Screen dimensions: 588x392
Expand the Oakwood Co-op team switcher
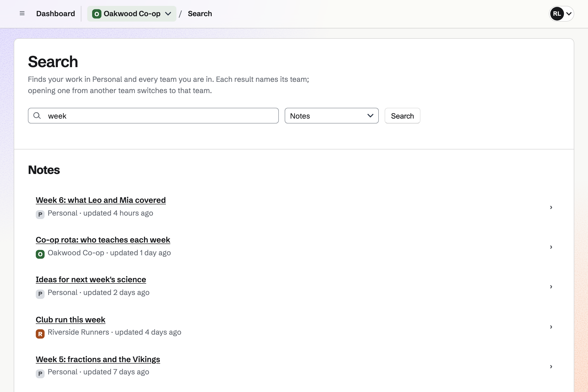(x=132, y=14)
